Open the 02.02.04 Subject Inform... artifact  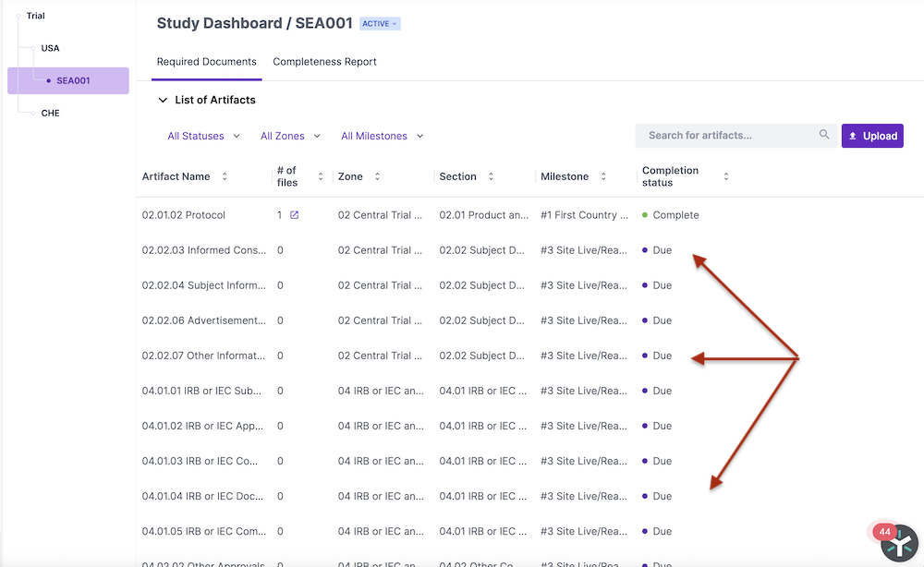[x=203, y=285]
